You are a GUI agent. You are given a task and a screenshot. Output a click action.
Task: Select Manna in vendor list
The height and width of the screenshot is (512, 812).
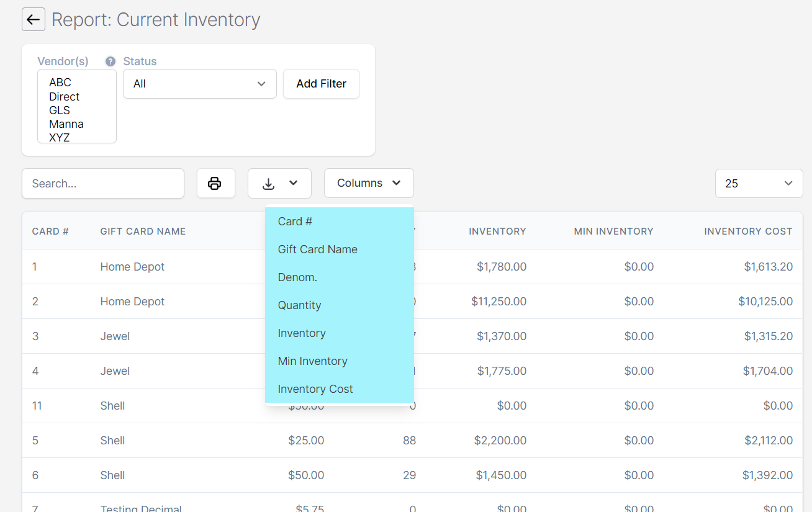coord(66,124)
